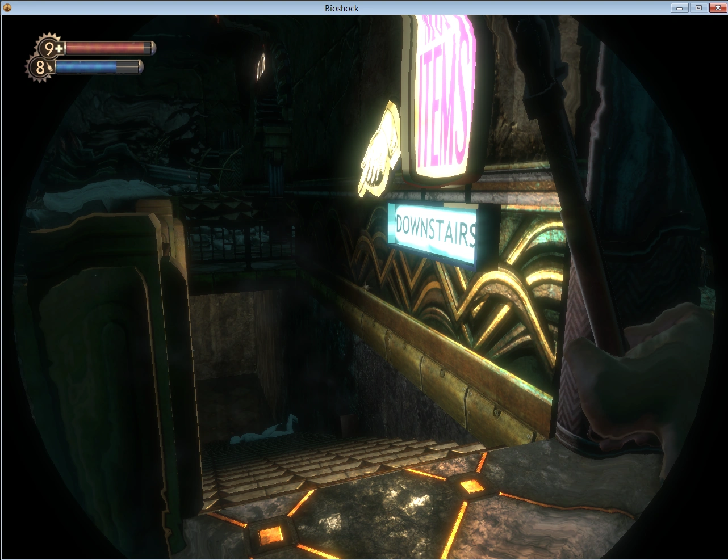Minimize the Bioshock window
Image resolution: width=728 pixels, height=560 pixels.
tap(679, 8)
